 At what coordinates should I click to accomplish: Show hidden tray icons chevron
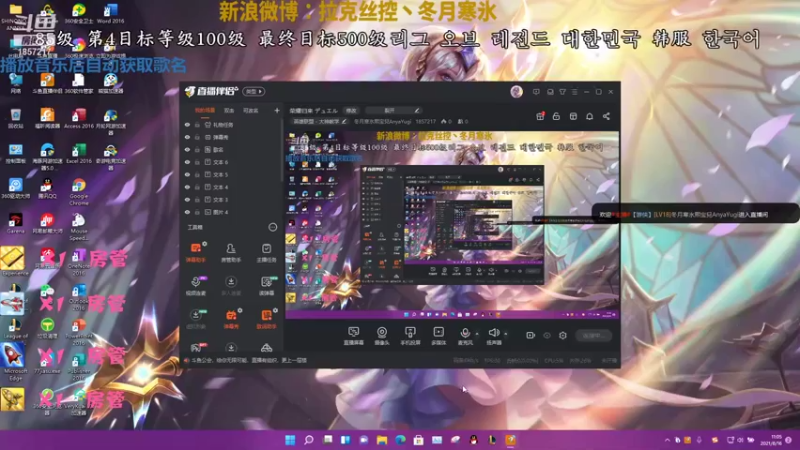coord(667,440)
